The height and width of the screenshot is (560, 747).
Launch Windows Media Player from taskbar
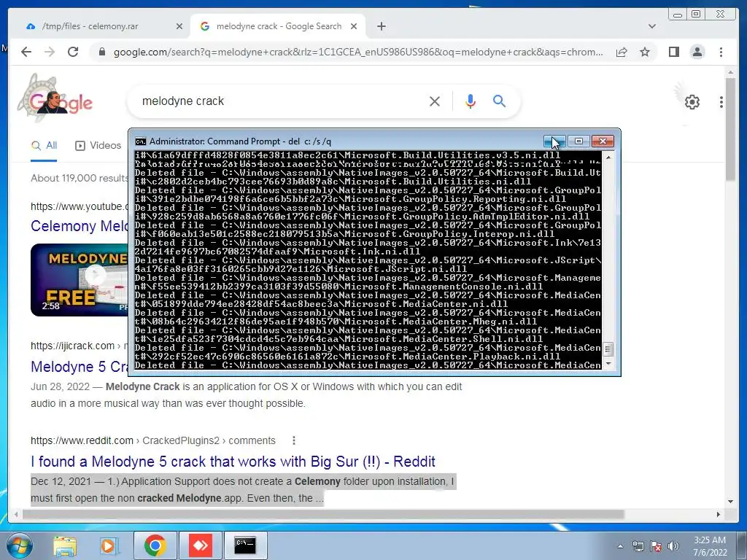tap(109, 545)
